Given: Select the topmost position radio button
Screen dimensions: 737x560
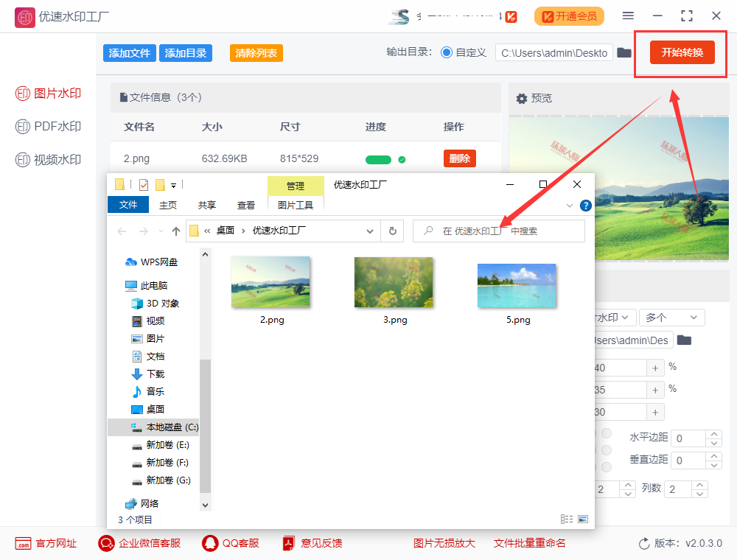Looking at the screenshot, I should pyautogui.click(x=607, y=433).
